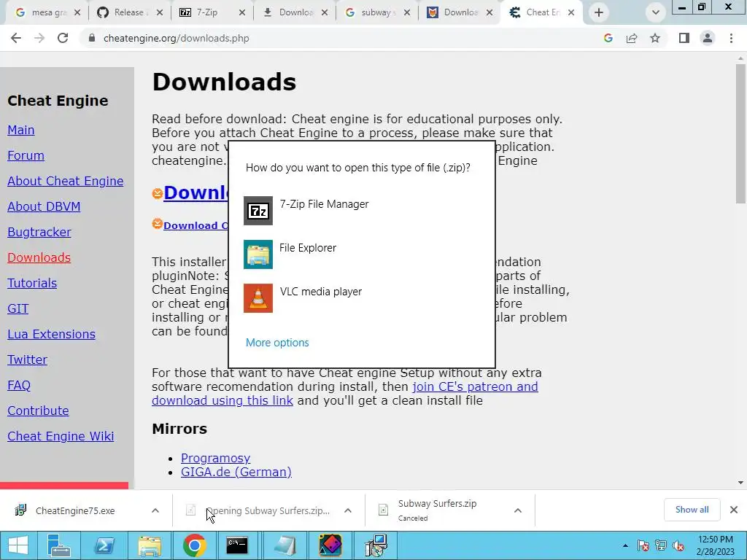Bookmark this page with the star icon
Screen dimensions: 747x560
pyautogui.click(x=655, y=38)
